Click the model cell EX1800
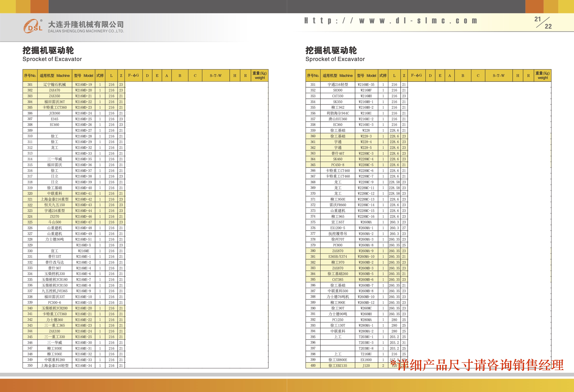Image resolution: width=574 pixels, height=392 pixels. (x=366, y=360)
